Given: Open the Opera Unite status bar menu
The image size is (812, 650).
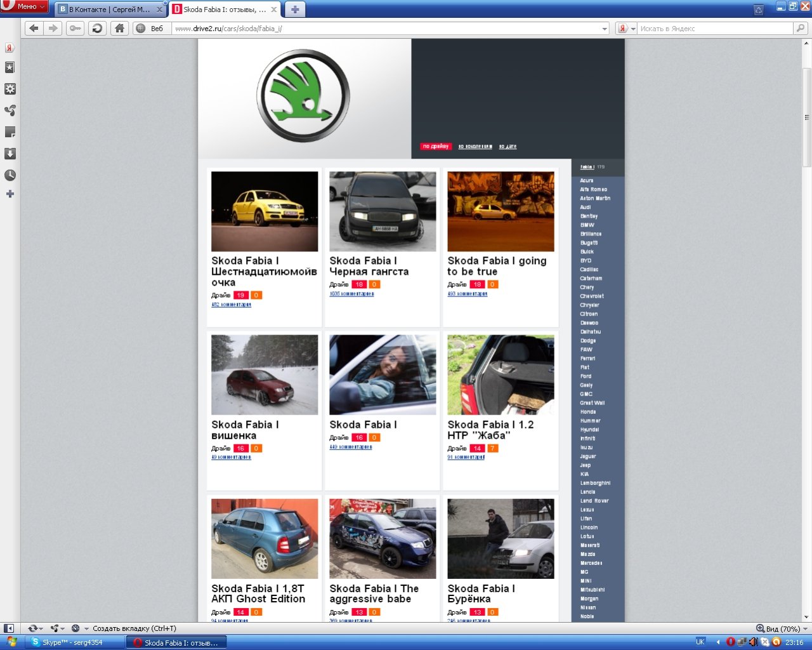Looking at the screenshot, I should click(x=58, y=628).
